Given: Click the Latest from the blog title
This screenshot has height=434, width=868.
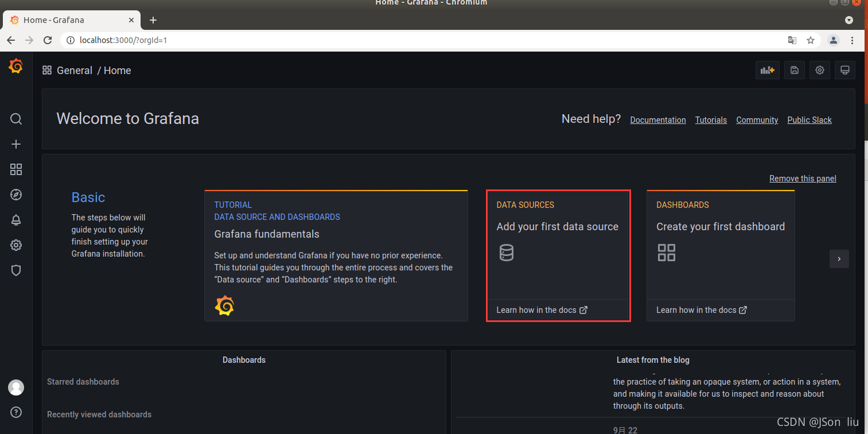Looking at the screenshot, I should pyautogui.click(x=653, y=360).
